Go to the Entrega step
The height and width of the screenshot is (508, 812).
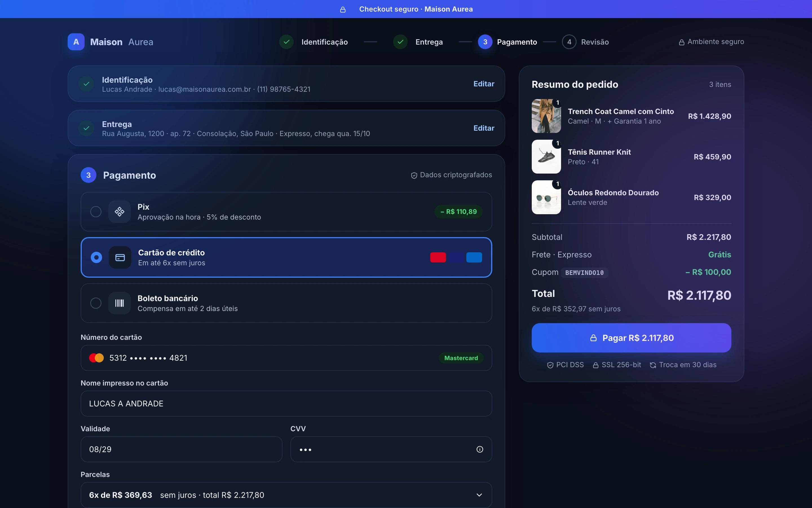(418, 42)
